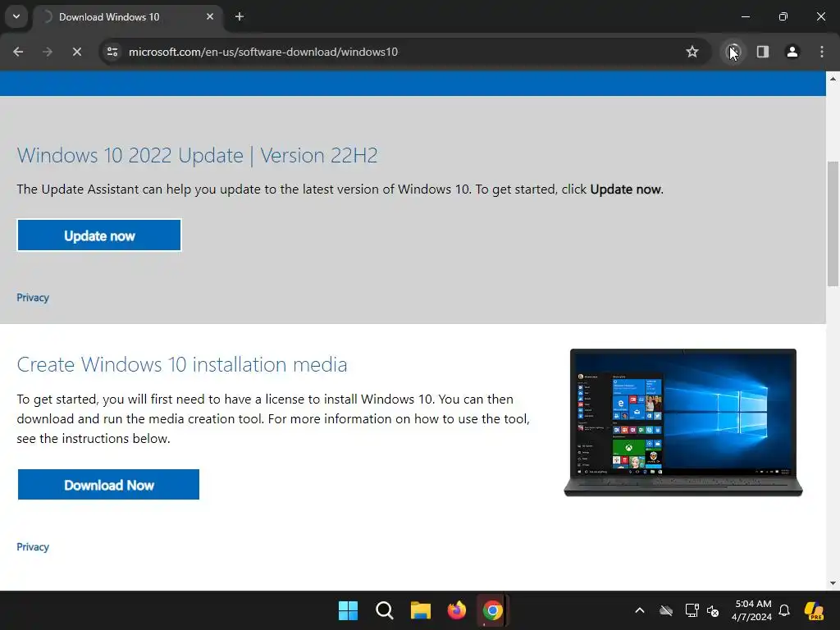View site information icon in address bar

[x=112, y=52]
